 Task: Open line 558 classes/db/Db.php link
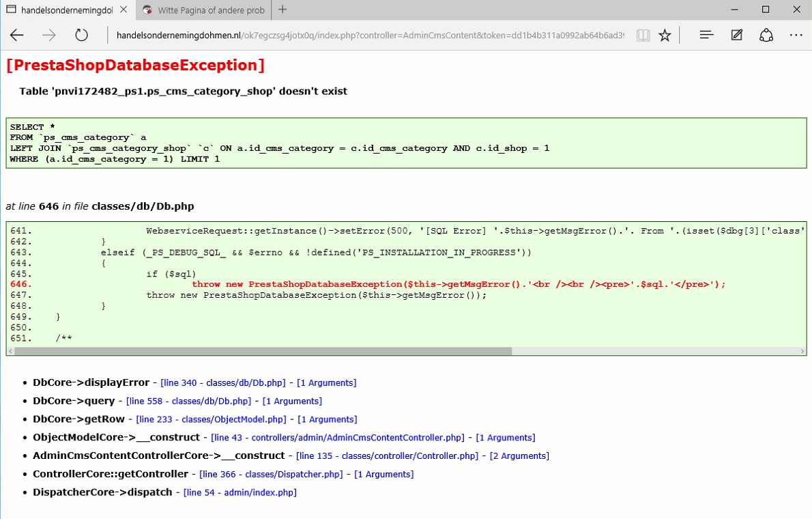coord(188,401)
